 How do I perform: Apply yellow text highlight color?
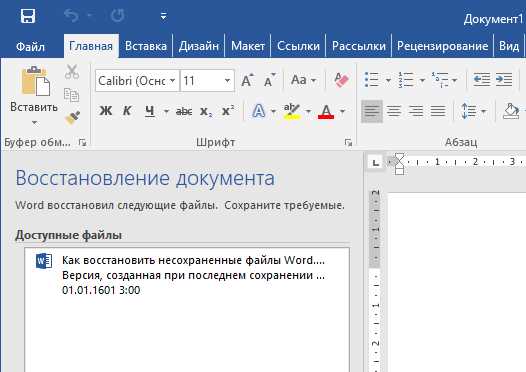(292, 111)
